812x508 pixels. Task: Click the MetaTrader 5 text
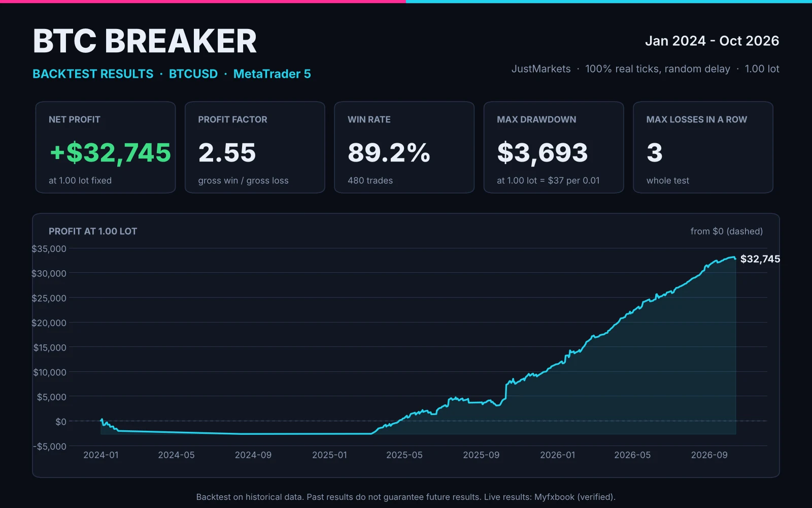pyautogui.click(x=272, y=74)
